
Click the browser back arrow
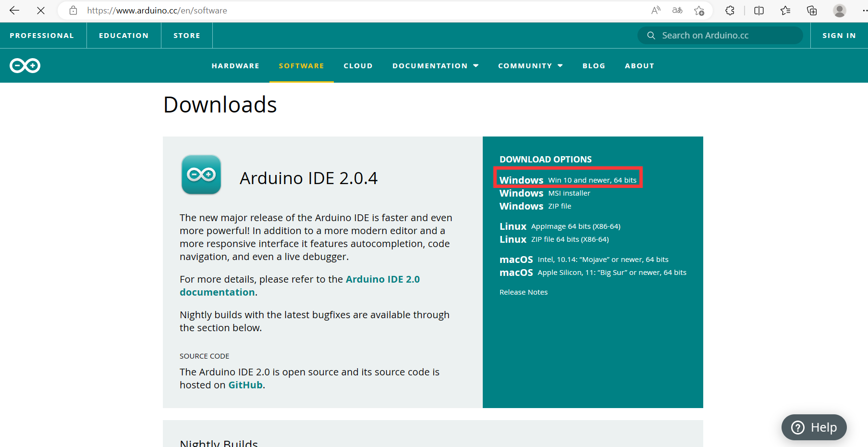(14, 11)
